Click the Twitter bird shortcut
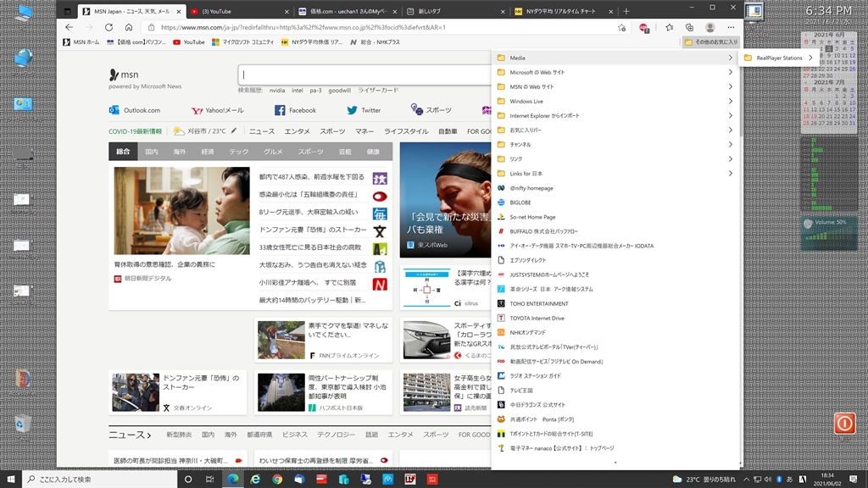Viewport: 868px width, 488px height. [x=364, y=110]
